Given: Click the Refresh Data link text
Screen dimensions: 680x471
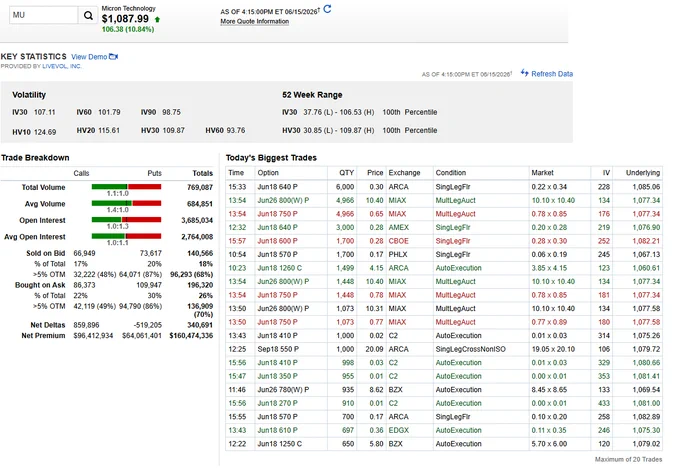Looking at the screenshot, I should coord(552,74).
